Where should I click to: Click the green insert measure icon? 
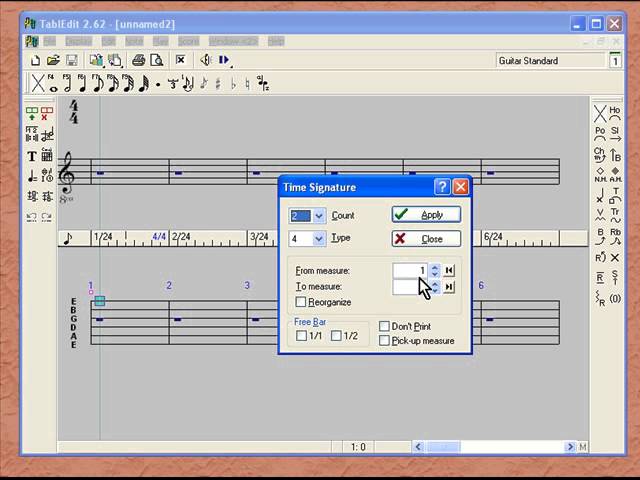(32, 113)
